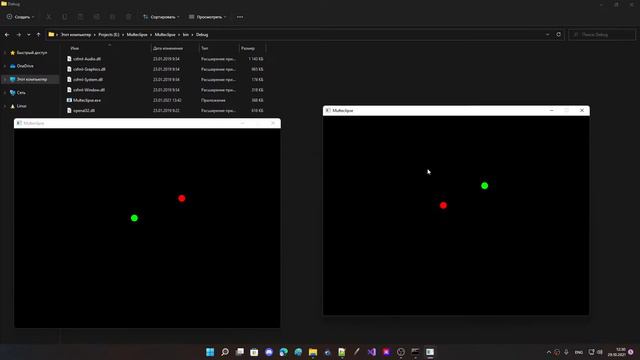
Task: Open Search from the taskbar
Action: [224, 352]
